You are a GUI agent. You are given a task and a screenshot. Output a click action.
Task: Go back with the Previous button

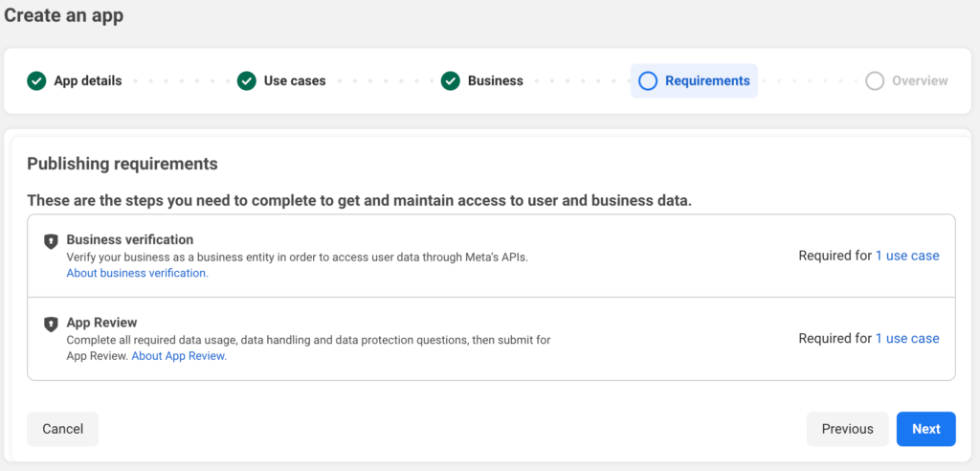pos(847,429)
